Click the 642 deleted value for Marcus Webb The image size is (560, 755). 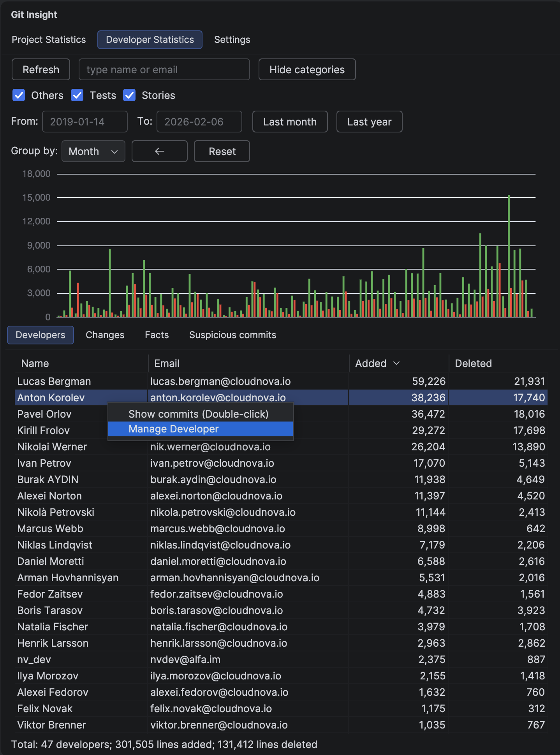click(x=535, y=528)
